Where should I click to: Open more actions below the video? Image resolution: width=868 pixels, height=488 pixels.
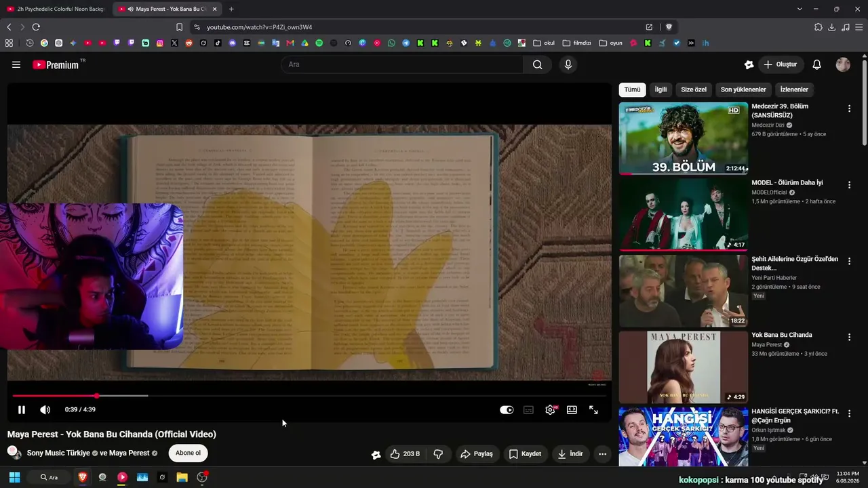(x=602, y=454)
